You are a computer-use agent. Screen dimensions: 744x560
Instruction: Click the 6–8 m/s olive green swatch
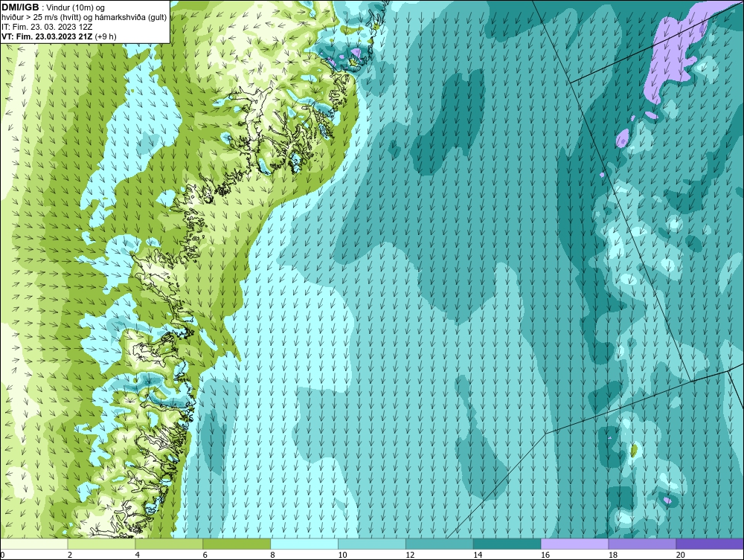point(237,544)
